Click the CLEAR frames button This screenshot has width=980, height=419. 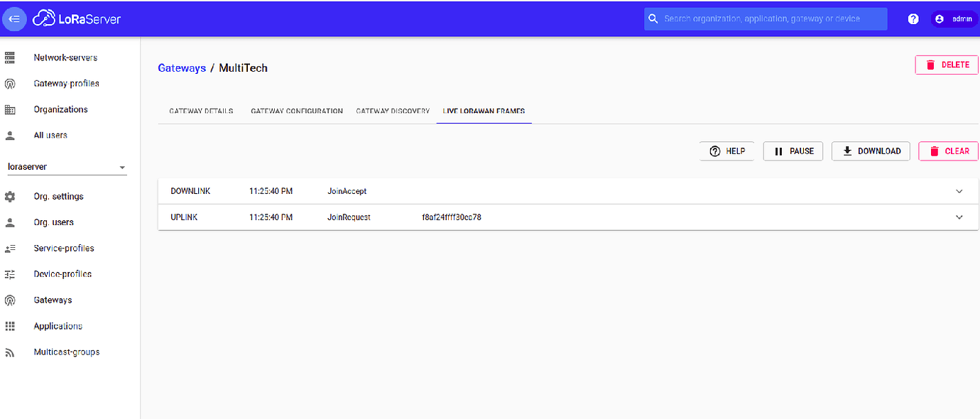point(948,151)
